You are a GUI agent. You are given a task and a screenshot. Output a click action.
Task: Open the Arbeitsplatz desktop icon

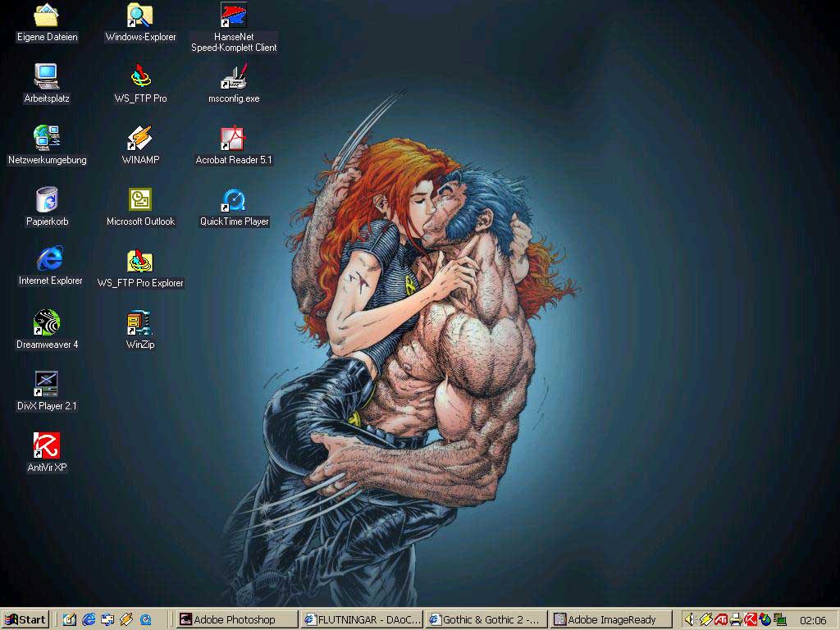pyautogui.click(x=47, y=77)
